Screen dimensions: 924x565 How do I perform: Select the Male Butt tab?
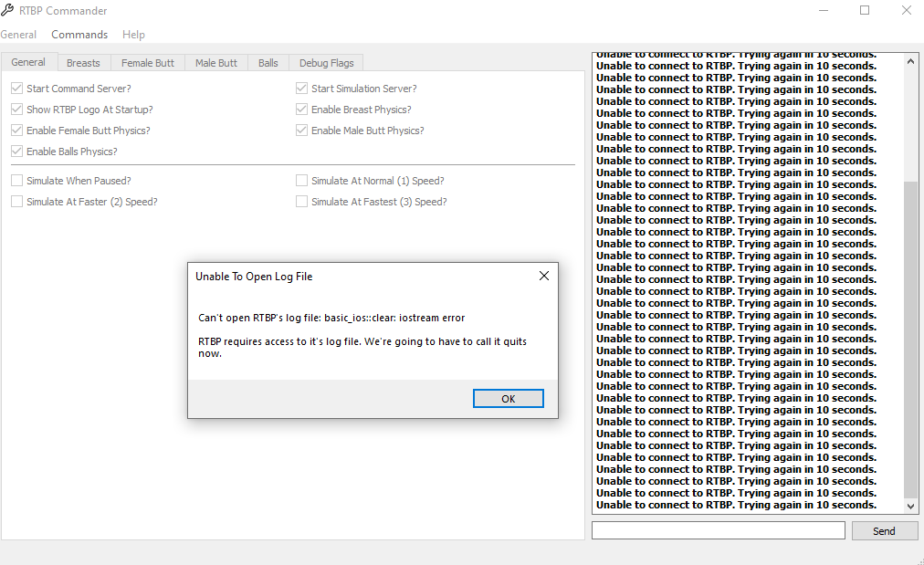(216, 63)
